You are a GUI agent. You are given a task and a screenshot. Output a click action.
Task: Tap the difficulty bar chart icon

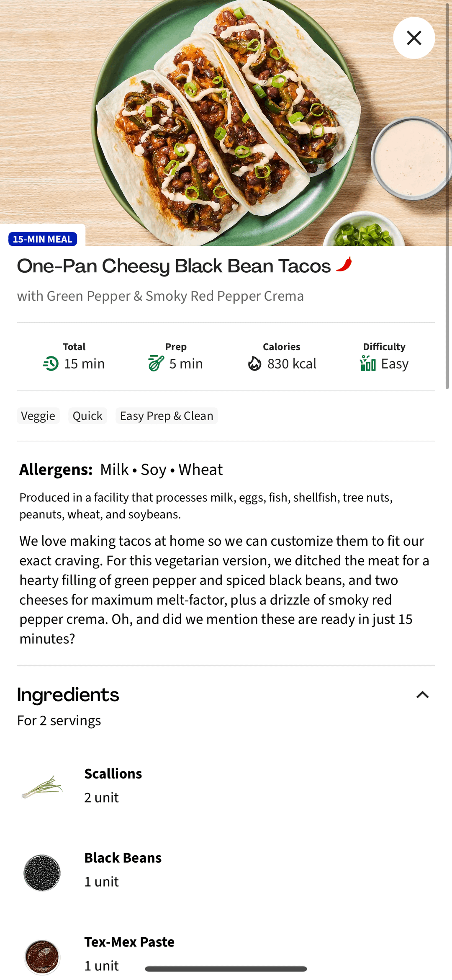point(368,363)
